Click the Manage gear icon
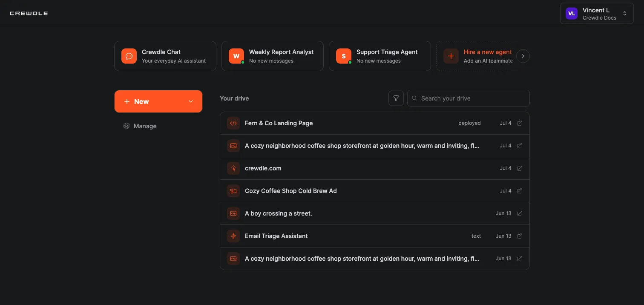This screenshot has height=305, width=644. 126,126
